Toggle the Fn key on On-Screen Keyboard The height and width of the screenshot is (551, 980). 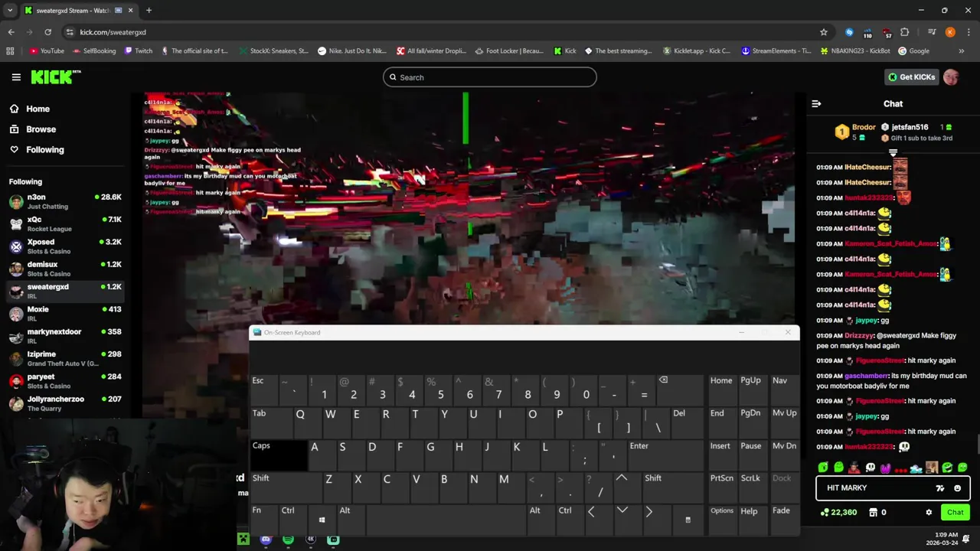263,520
